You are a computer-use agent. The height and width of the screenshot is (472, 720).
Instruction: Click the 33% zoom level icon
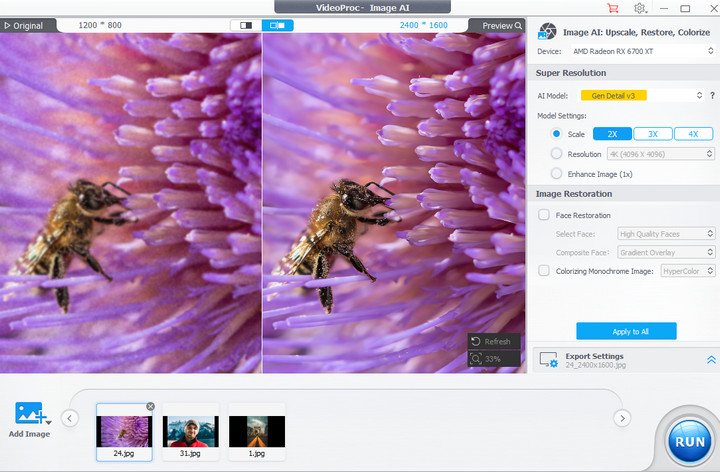[x=476, y=359]
